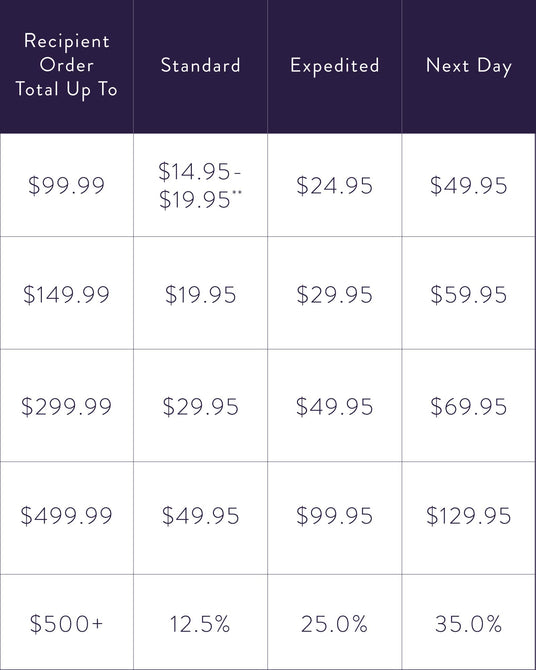Click the $129.95 next day price
536x670 pixels.
[x=468, y=515]
